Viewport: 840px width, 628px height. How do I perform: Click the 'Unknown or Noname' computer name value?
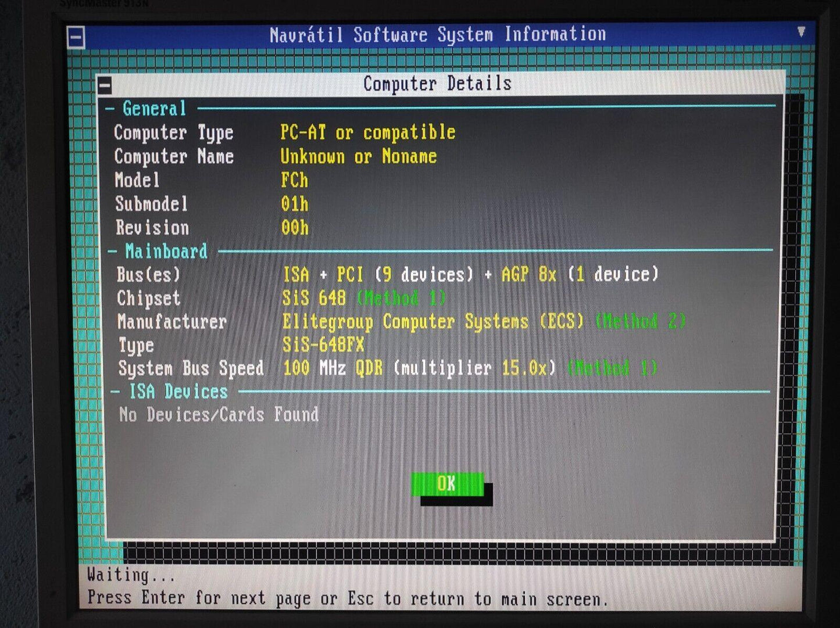tap(358, 156)
